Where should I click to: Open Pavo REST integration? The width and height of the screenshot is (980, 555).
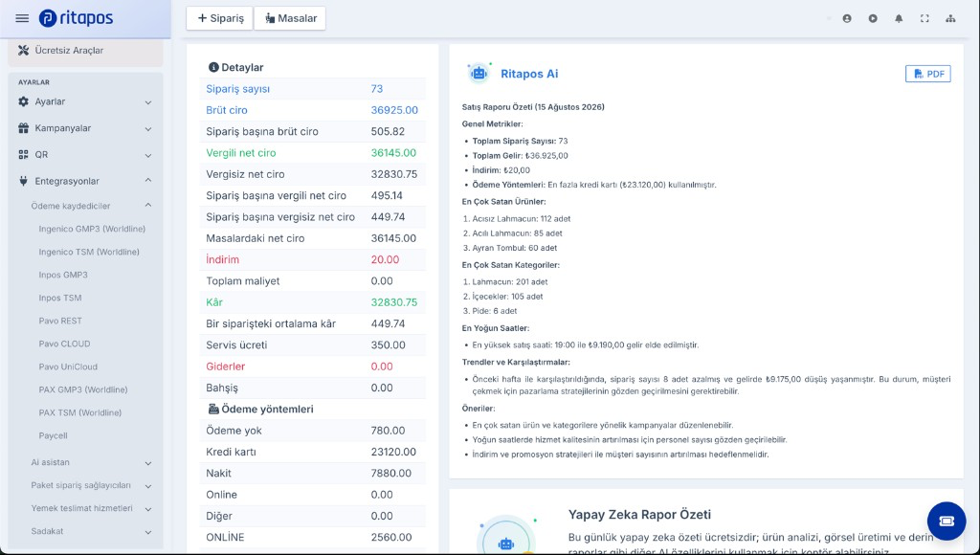click(60, 321)
